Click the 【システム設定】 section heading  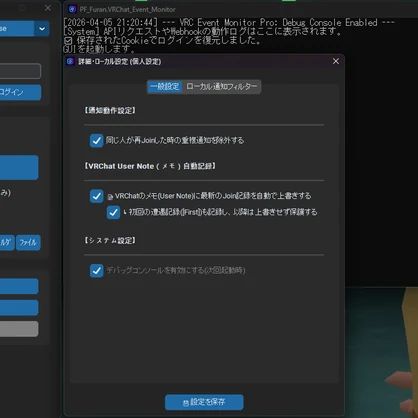(x=110, y=240)
